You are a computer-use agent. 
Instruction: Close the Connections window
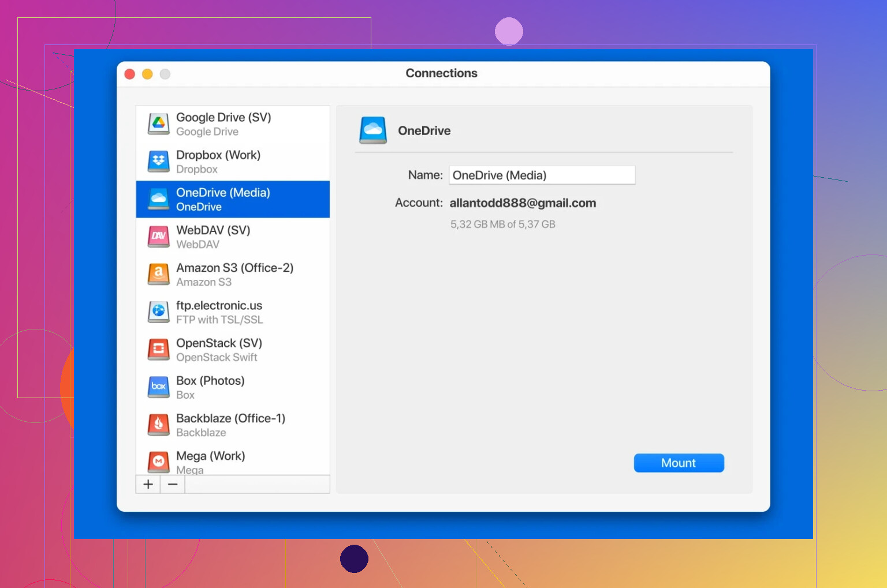click(130, 74)
